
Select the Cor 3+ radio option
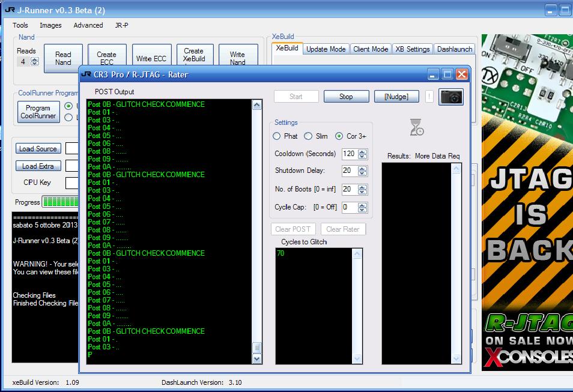pyautogui.click(x=339, y=136)
